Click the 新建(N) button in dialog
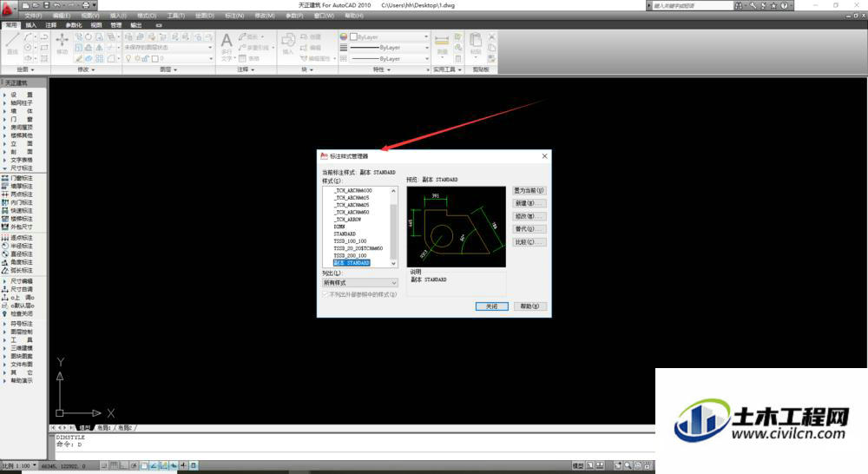Image resolution: width=868 pixels, height=474 pixels. [x=529, y=203]
